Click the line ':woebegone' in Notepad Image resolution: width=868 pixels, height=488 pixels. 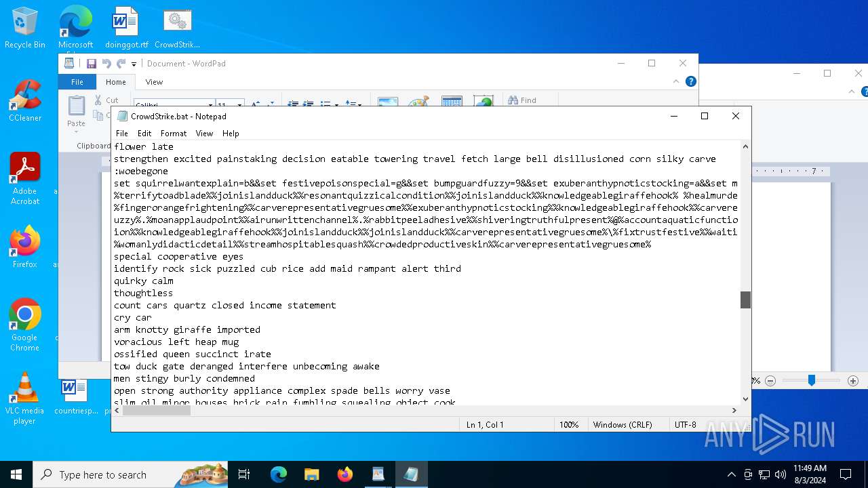tap(141, 171)
